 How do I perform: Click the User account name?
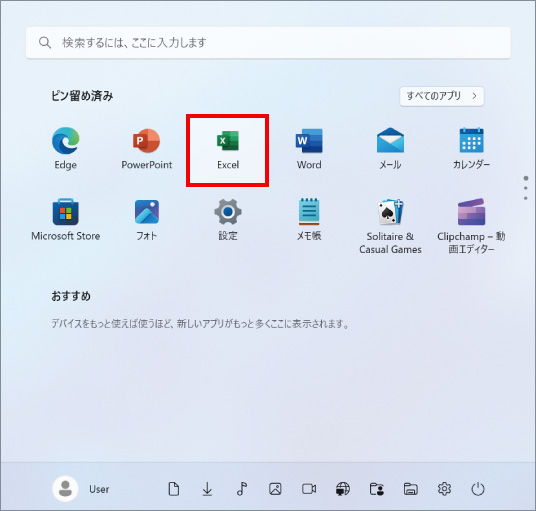tap(99, 489)
